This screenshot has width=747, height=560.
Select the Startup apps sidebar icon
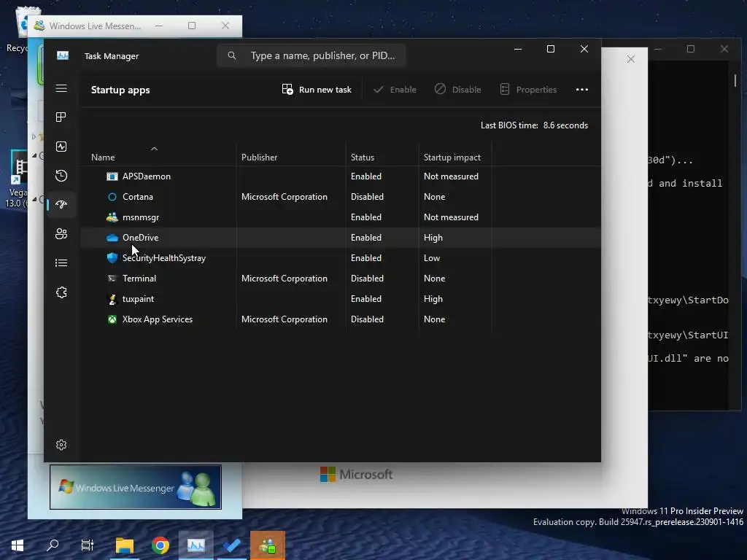pyautogui.click(x=61, y=205)
